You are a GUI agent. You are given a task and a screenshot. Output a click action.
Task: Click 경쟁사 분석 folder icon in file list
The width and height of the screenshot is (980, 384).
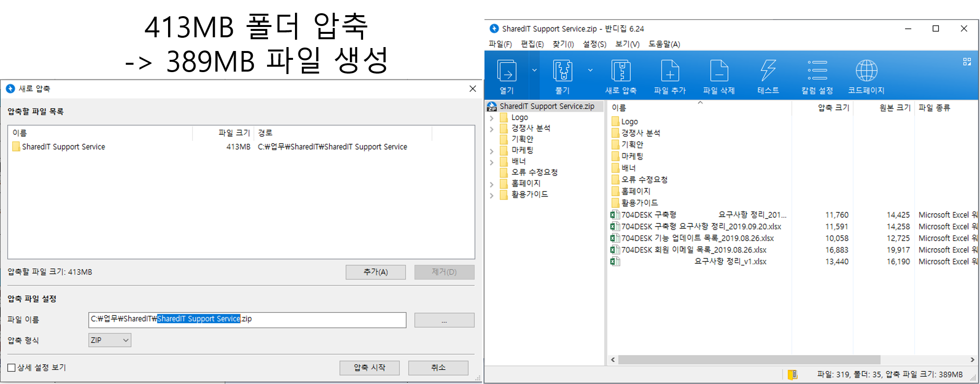pos(615,133)
